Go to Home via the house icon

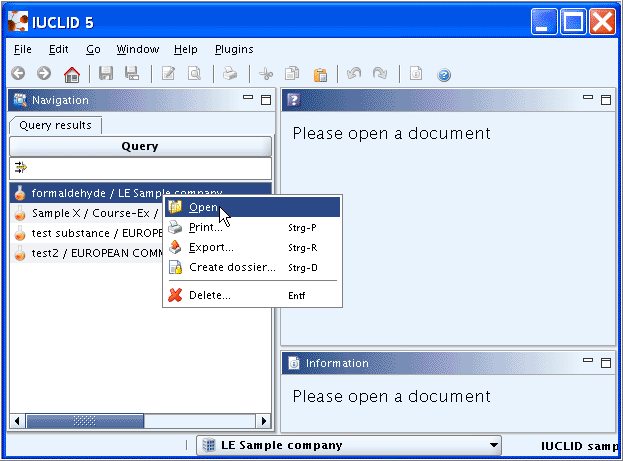pos(72,74)
